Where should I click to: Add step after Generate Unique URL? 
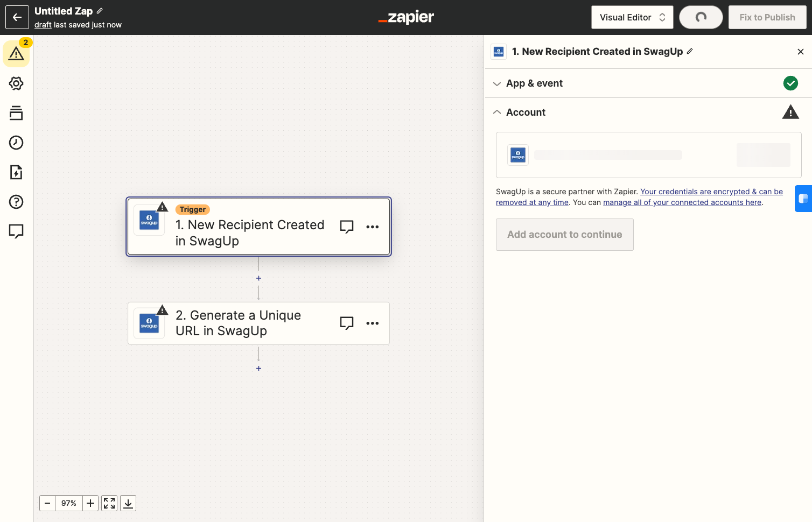[259, 369]
